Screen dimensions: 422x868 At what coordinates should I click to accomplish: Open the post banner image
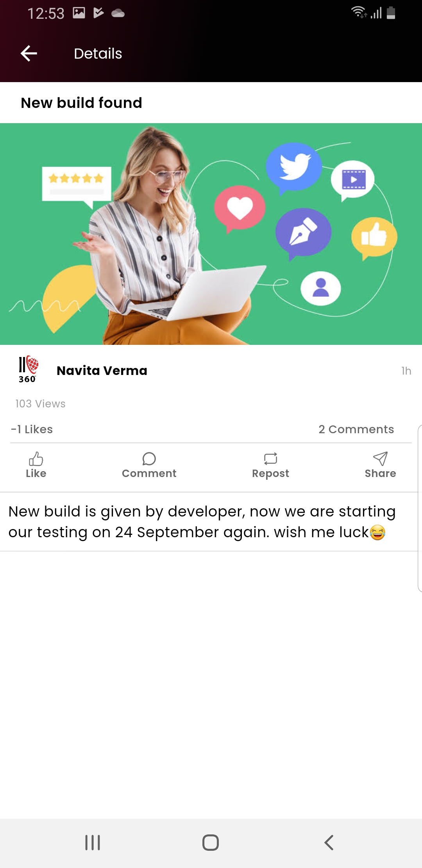(211, 234)
